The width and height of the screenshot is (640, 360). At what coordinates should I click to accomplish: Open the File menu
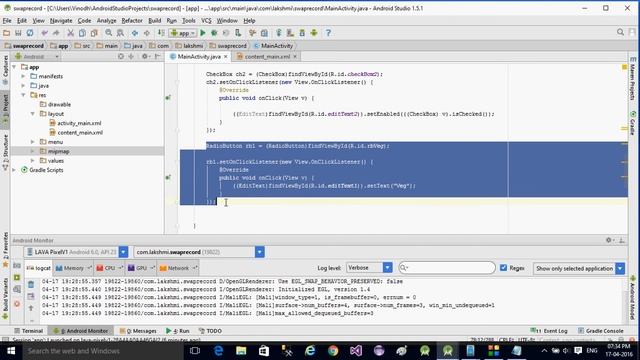point(7,20)
